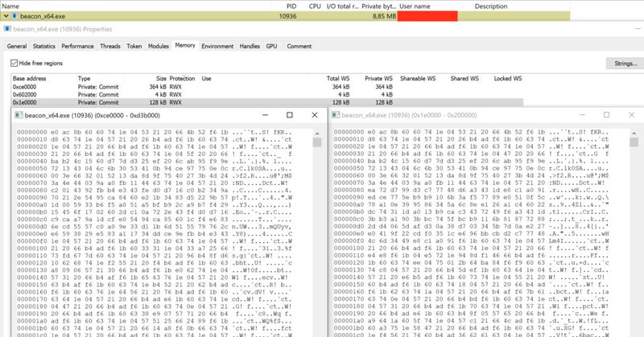Select the Memory tab
This screenshot has width=644, height=337.
[185, 46]
